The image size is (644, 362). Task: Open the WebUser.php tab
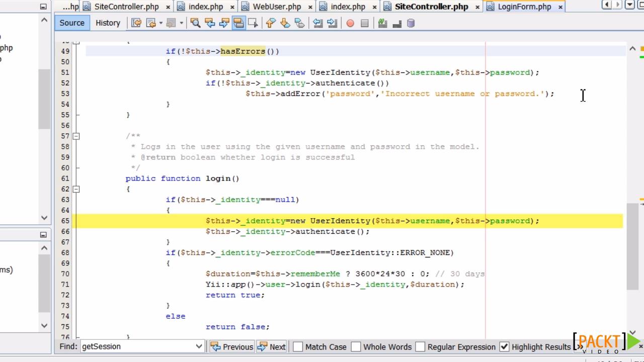coord(277,7)
